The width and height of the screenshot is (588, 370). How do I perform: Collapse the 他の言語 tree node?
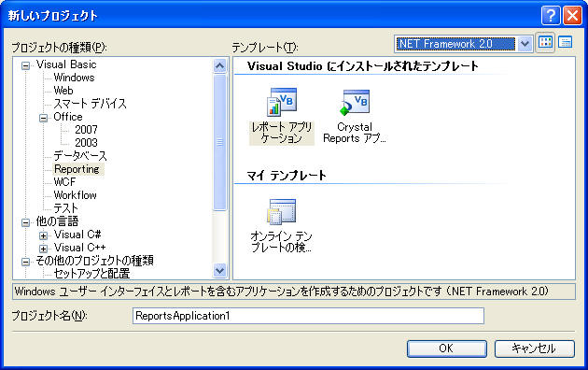tap(25, 222)
